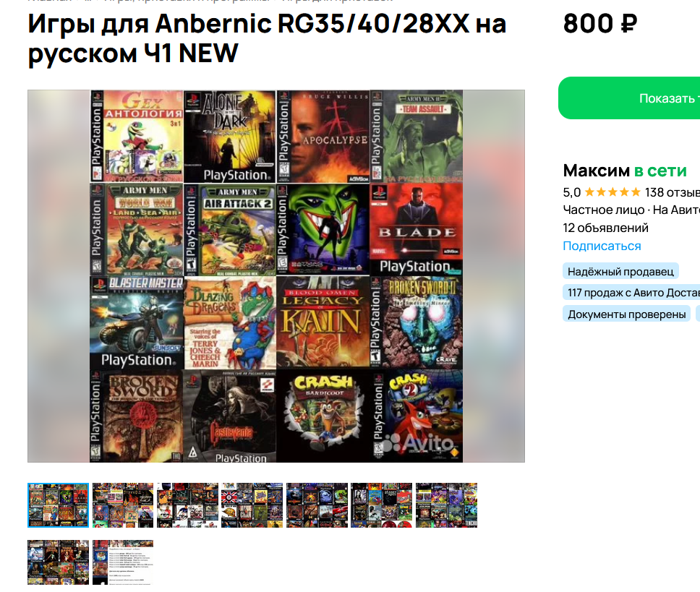Select the eighth thumbnail in second row
The height and width of the screenshot is (592, 700).
(58, 562)
